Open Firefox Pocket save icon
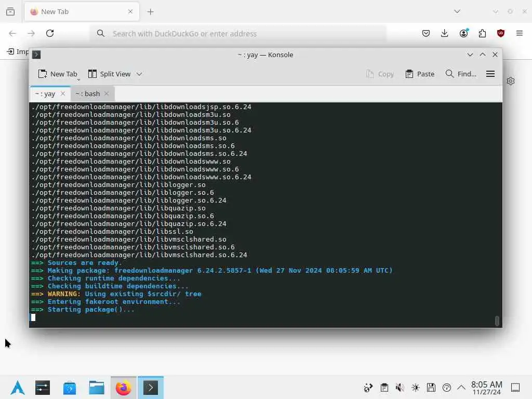The image size is (532, 399). click(x=426, y=33)
